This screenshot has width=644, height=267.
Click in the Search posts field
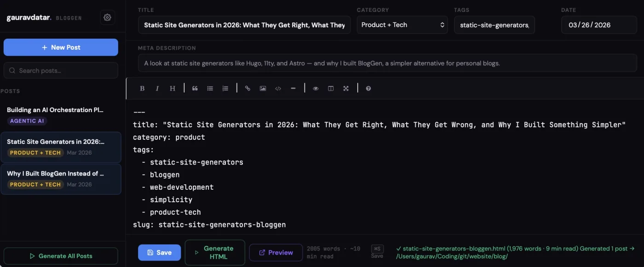pos(61,70)
